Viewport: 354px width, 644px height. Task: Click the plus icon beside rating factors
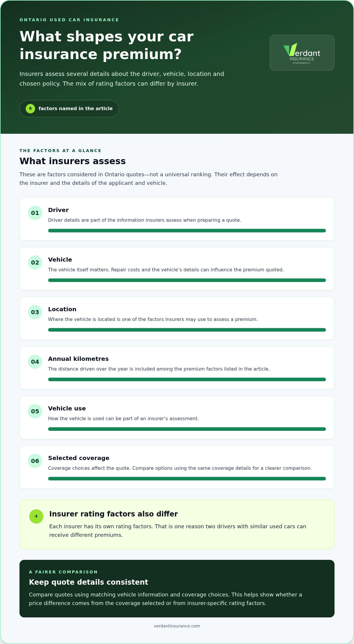click(x=36, y=516)
